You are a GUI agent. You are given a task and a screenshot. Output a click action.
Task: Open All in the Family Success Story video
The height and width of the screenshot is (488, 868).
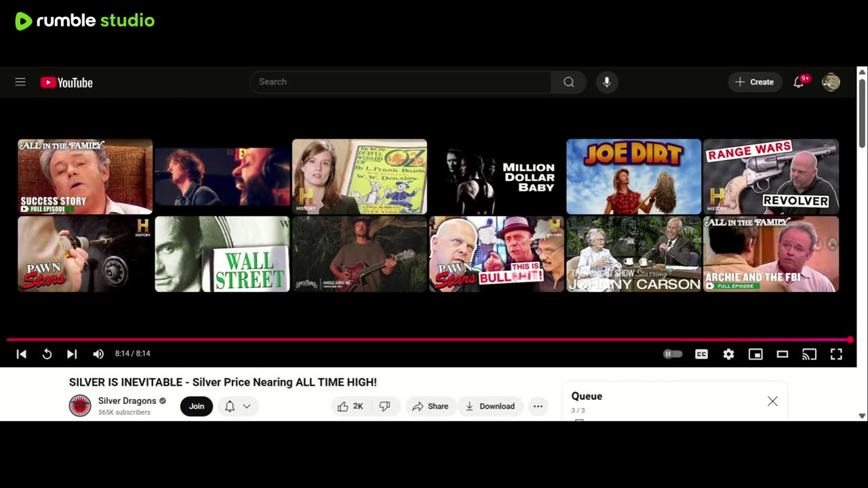pos(85,177)
